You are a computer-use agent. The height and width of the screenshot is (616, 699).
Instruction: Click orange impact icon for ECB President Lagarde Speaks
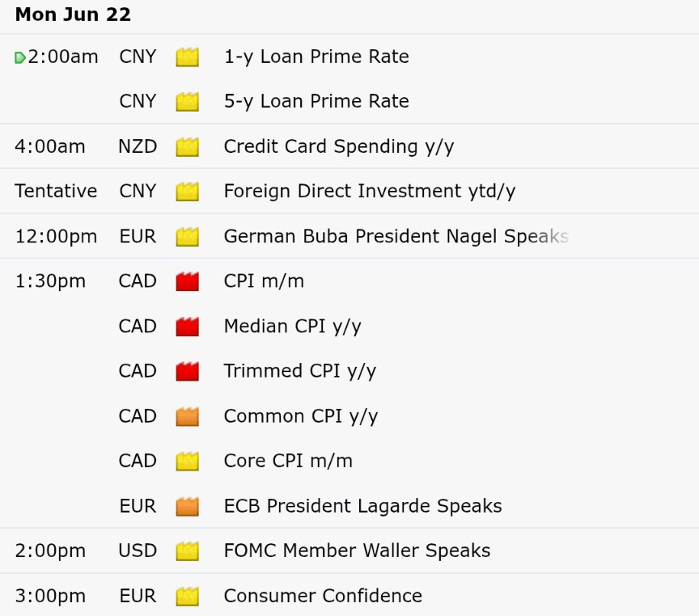[x=187, y=506]
